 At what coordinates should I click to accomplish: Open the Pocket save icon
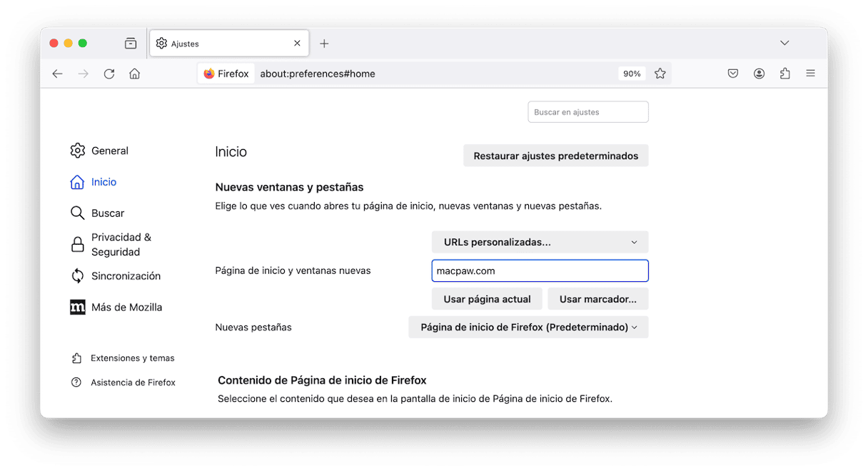coord(733,74)
